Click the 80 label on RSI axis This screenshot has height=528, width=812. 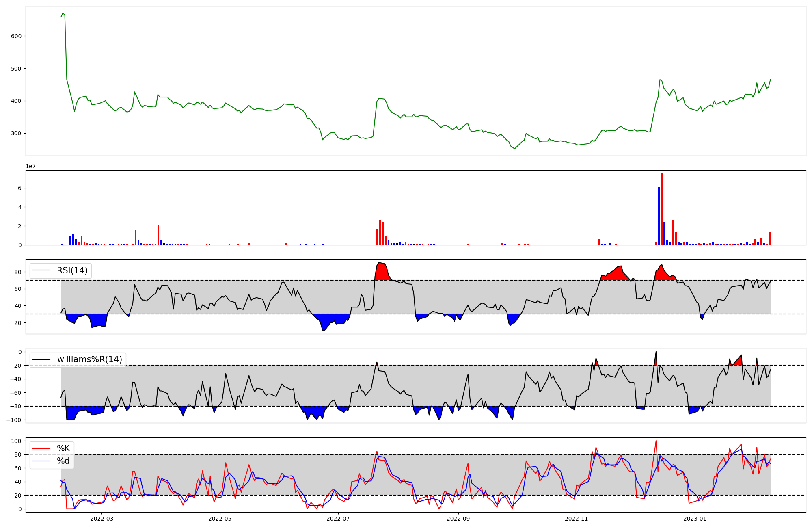click(x=18, y=272)
